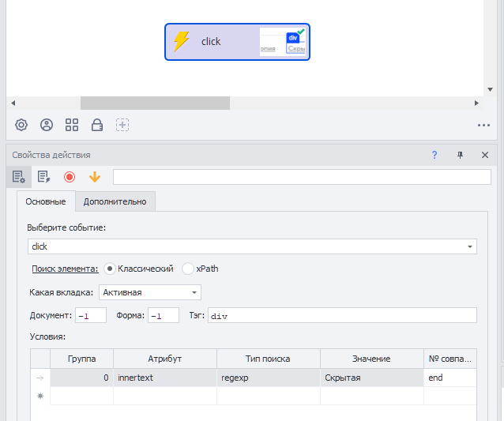The image size is (504, 421).
Task: Open the grid blocks icon
Action: 72,125
